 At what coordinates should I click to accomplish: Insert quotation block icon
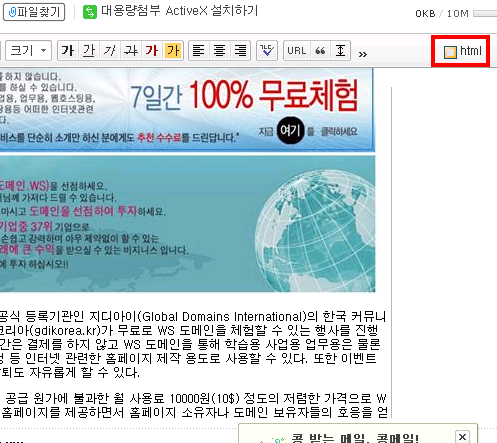click(320, 51)
